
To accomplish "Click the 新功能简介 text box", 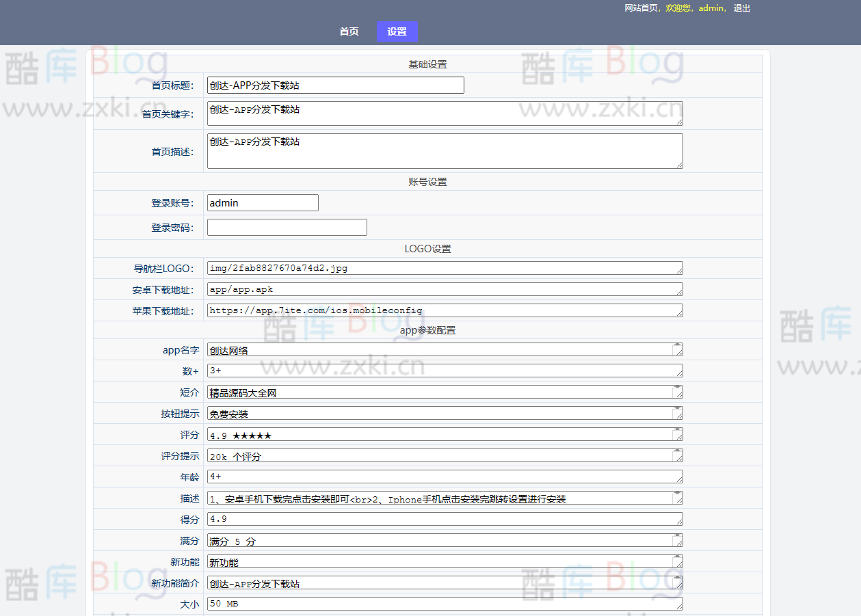I will point(445,582).
